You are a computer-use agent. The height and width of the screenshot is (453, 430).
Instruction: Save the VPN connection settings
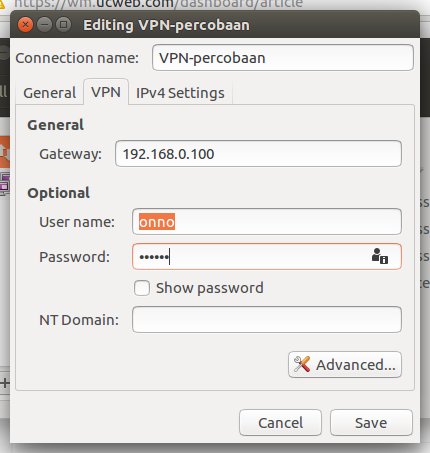371,423
